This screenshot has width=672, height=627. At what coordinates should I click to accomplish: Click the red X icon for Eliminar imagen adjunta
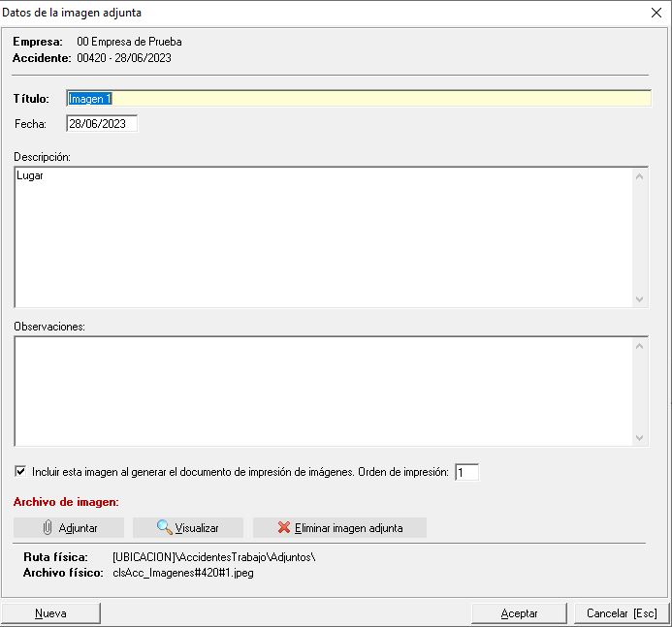[283, 528]
